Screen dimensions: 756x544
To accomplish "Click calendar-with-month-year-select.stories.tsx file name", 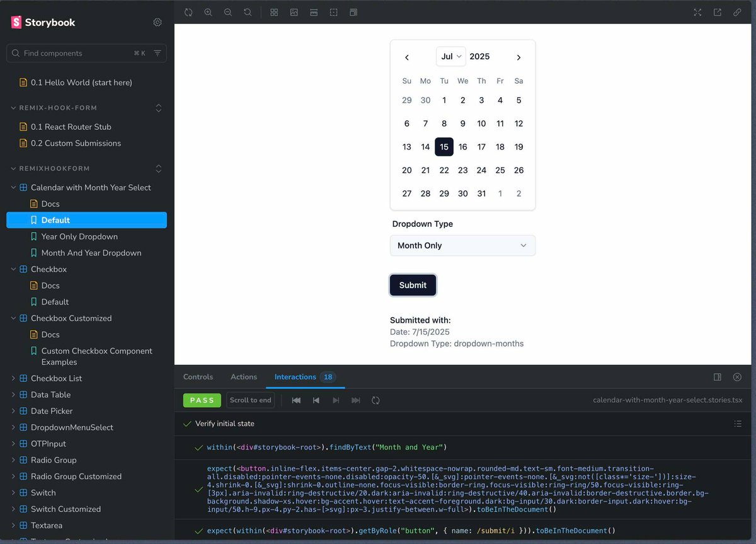I will pyautogui.click(x=668, y=400).
